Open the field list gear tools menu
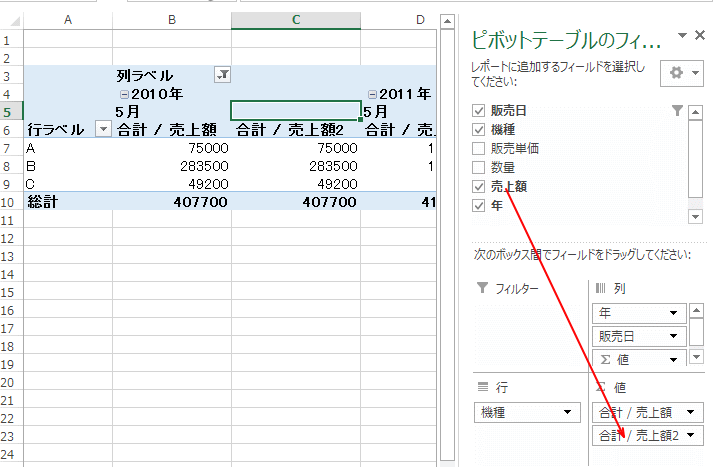This screenshot has height=467, width=714. (682, 73)
